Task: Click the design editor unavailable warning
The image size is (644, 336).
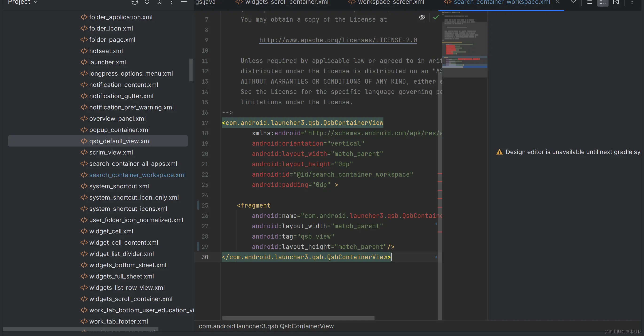Action: click(x=568, y=152)
